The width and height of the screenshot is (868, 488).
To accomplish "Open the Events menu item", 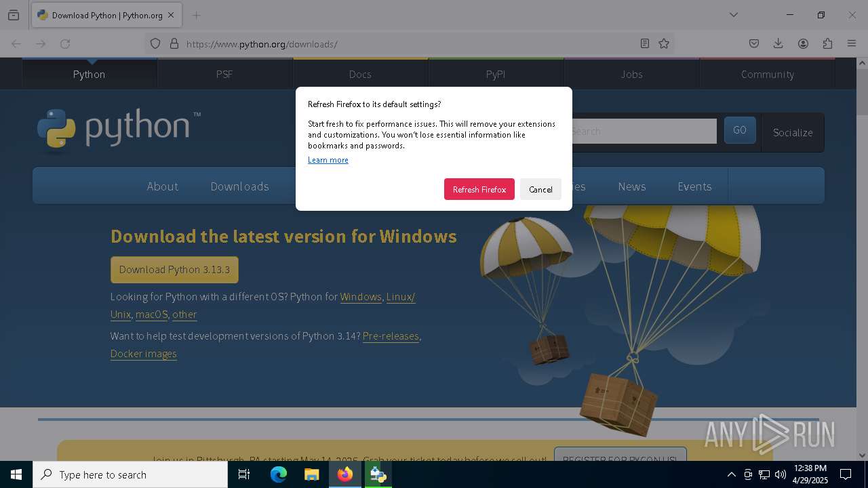I will point(694,186).
